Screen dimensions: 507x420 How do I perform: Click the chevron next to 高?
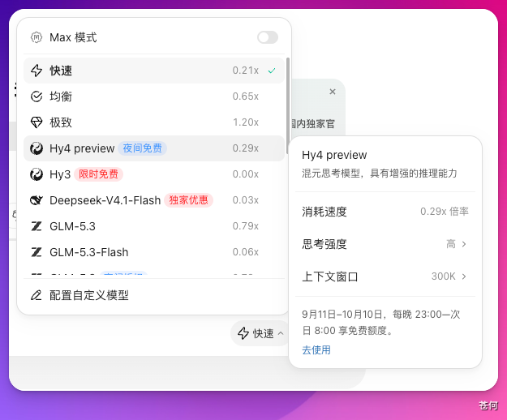coord(464,244)
